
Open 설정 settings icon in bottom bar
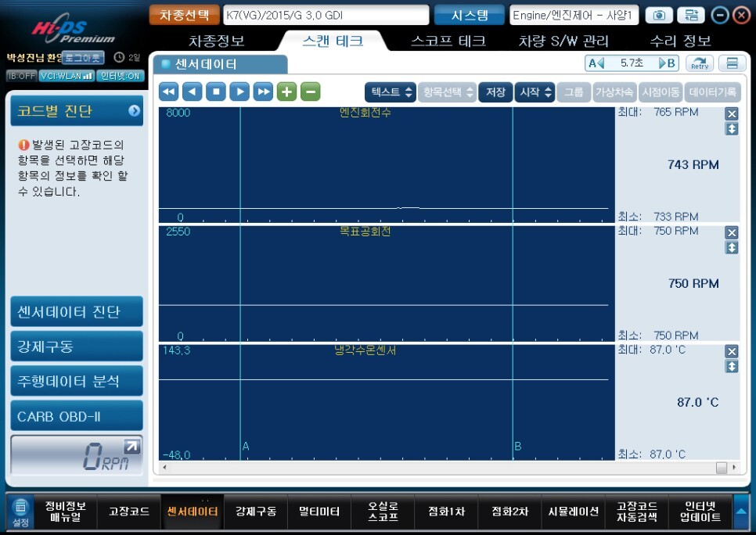tap(20, 512)
